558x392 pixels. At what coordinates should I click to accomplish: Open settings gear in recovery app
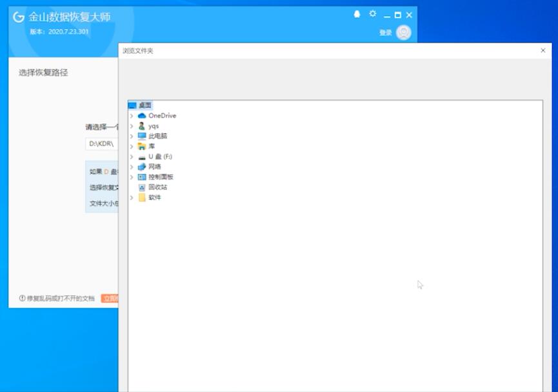click(373, 14)
